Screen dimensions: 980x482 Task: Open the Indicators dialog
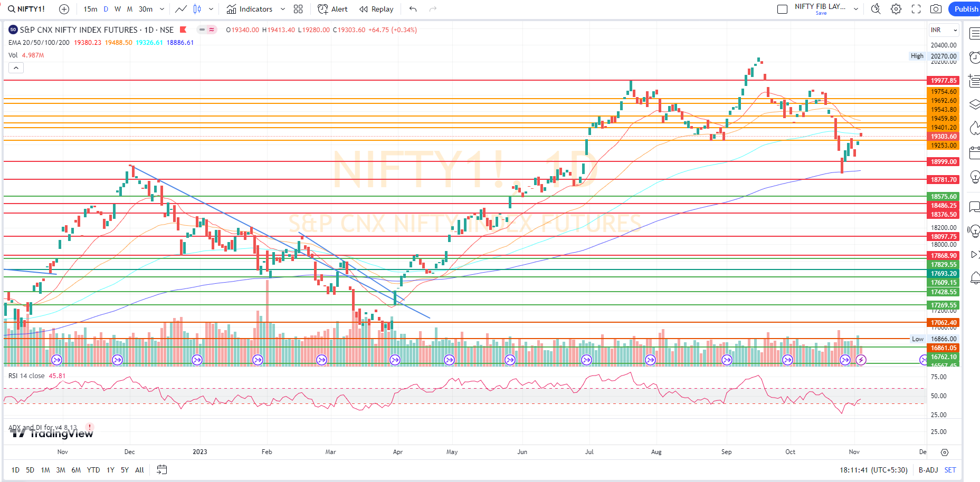(x=250, y=9)
